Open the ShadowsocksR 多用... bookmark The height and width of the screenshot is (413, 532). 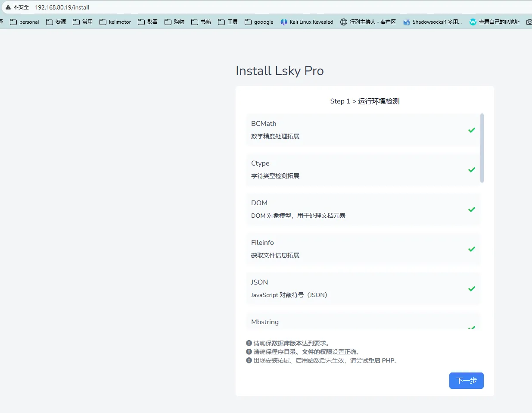click(x=432, y=22)
